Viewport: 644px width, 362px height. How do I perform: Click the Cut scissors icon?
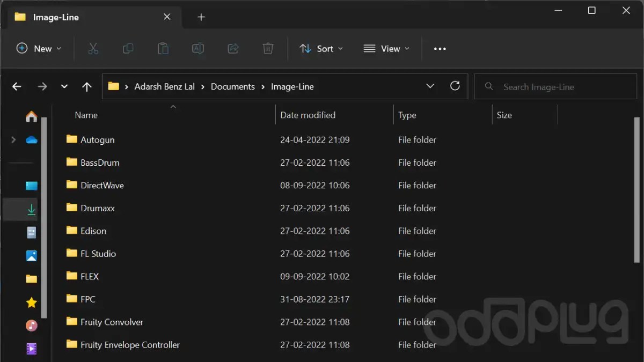point(93,49)
